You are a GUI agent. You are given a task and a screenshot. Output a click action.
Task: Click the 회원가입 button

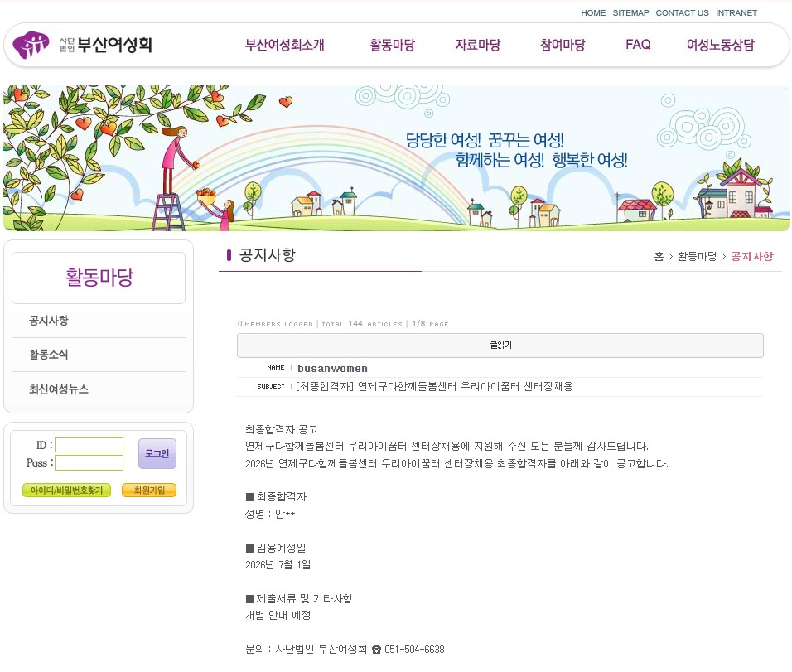tap(149, 490)
